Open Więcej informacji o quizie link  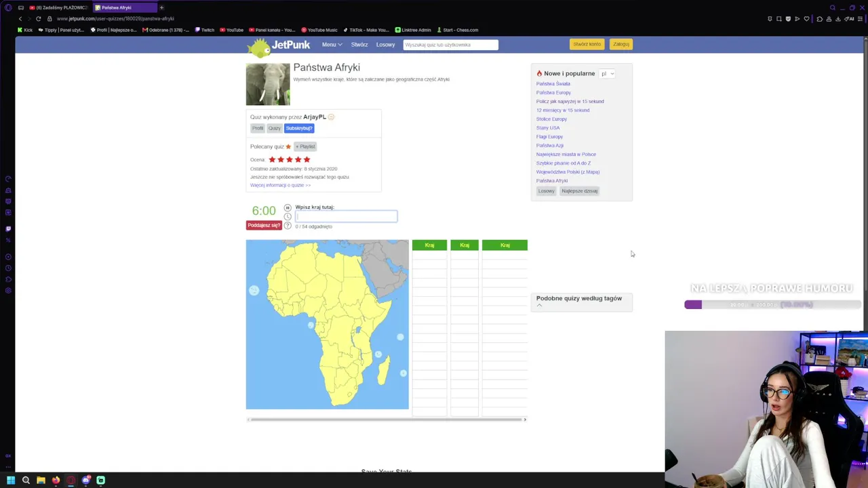click(x=280, y=185)
